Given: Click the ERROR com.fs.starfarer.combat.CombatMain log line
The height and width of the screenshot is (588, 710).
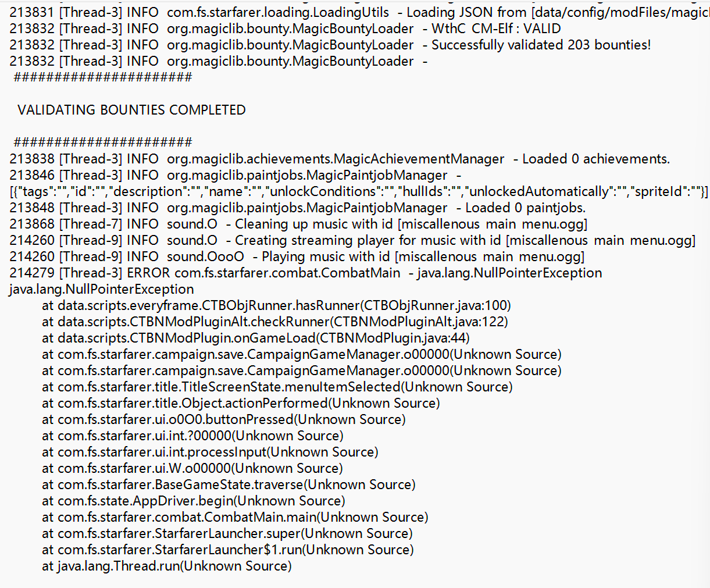Looking at the screenshot, I should [x=305, y=273].
